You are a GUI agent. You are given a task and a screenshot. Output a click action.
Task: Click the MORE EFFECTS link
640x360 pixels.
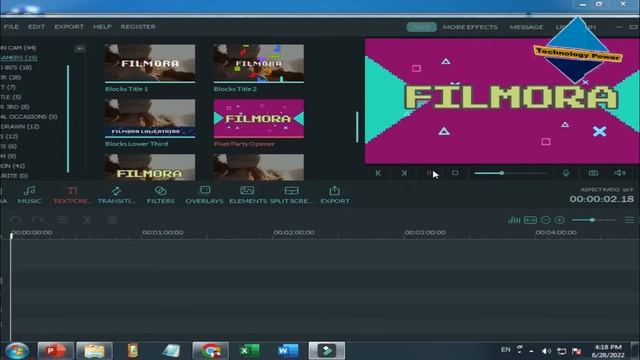tap(470, 27)
